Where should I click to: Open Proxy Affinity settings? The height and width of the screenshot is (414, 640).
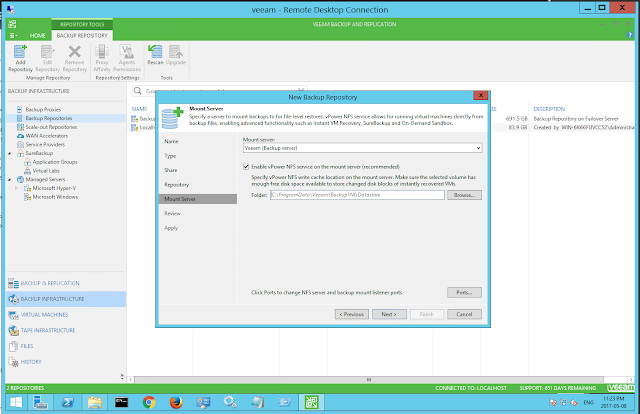click(x=102, y=58)
